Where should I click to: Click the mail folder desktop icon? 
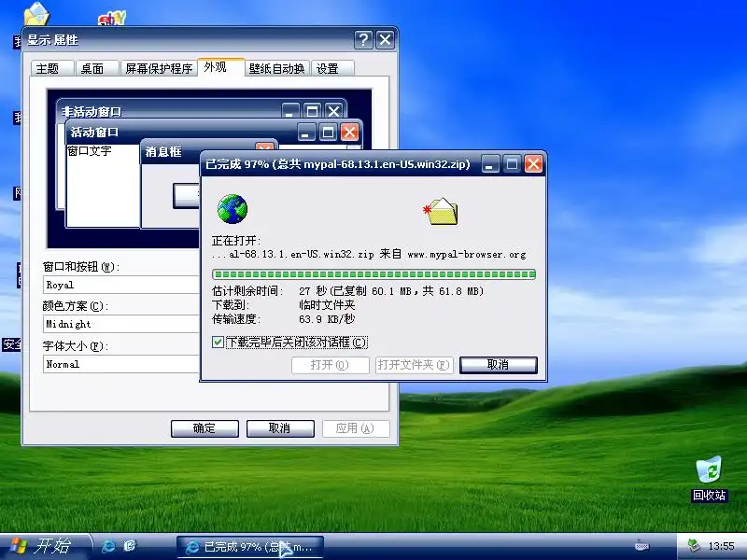click(36, 14)
